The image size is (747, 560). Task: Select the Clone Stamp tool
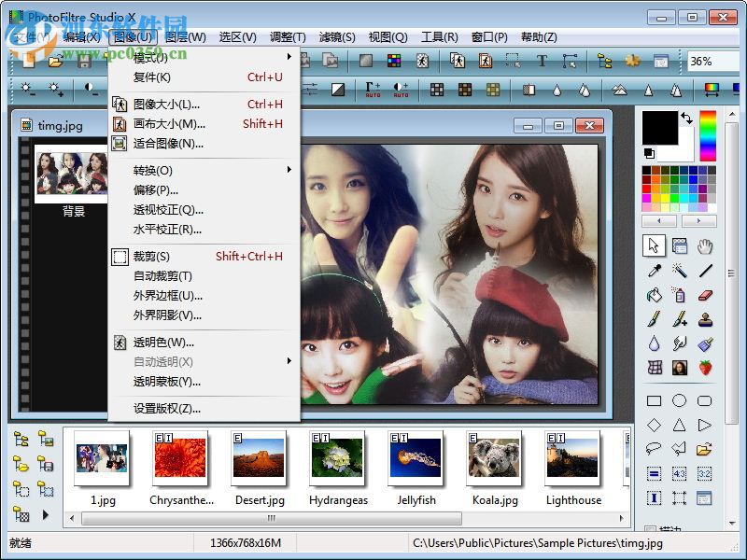coord(705,320)
